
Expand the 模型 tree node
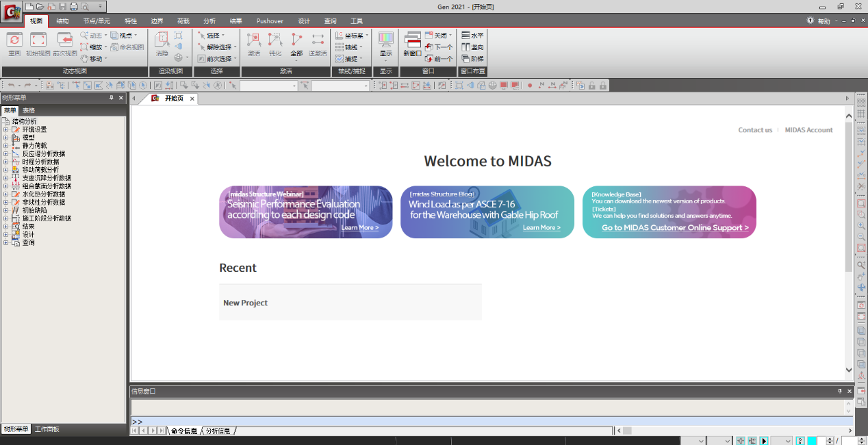[x=6, y=138]
